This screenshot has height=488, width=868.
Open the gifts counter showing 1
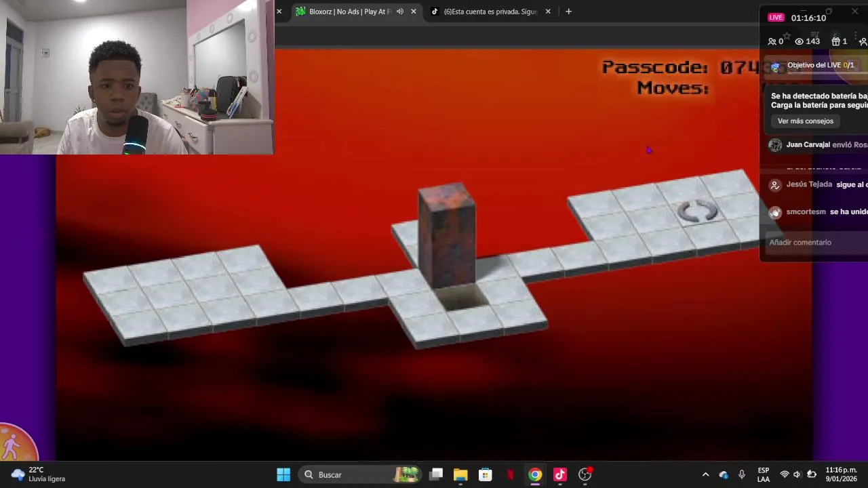(x=840, y=41)
